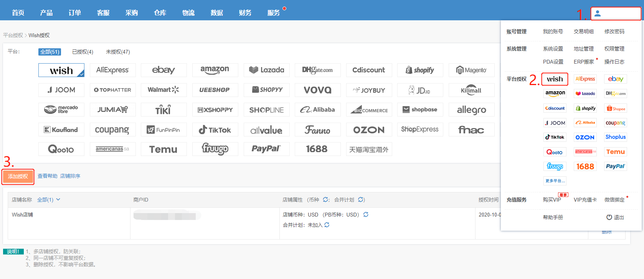Select the ebay platform logo in main grid
This screenshot has width=644, height=279.
tap(164, 70)
